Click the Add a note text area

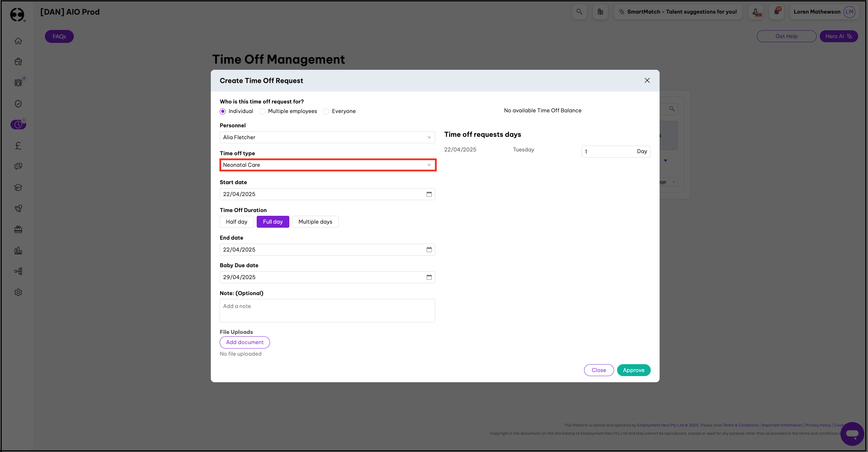[327, 310]
